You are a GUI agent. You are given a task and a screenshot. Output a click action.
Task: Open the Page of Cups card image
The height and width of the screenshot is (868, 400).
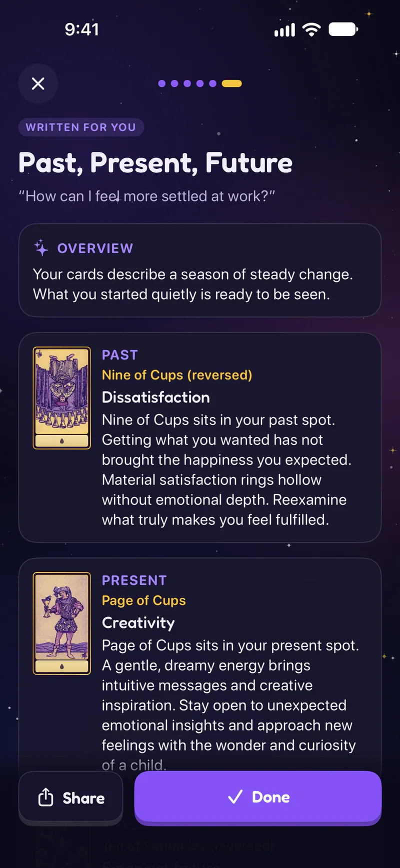62,623
